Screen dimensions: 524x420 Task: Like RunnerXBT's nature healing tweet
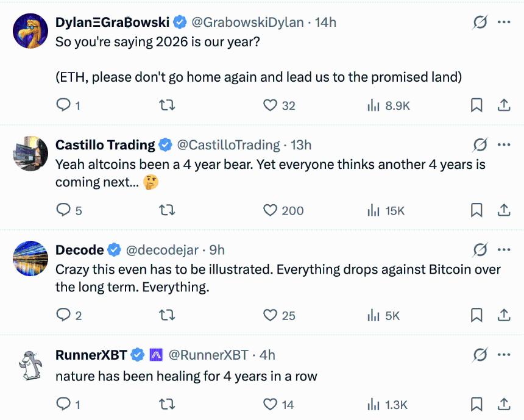coord(271,404)
